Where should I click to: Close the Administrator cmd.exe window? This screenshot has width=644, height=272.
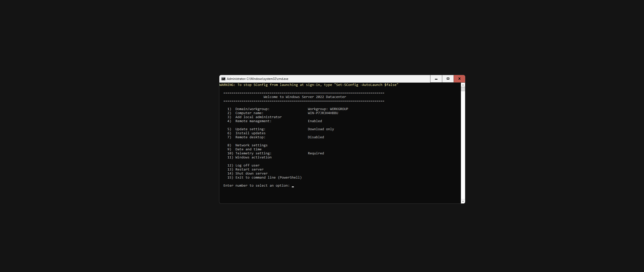point(459,79)
